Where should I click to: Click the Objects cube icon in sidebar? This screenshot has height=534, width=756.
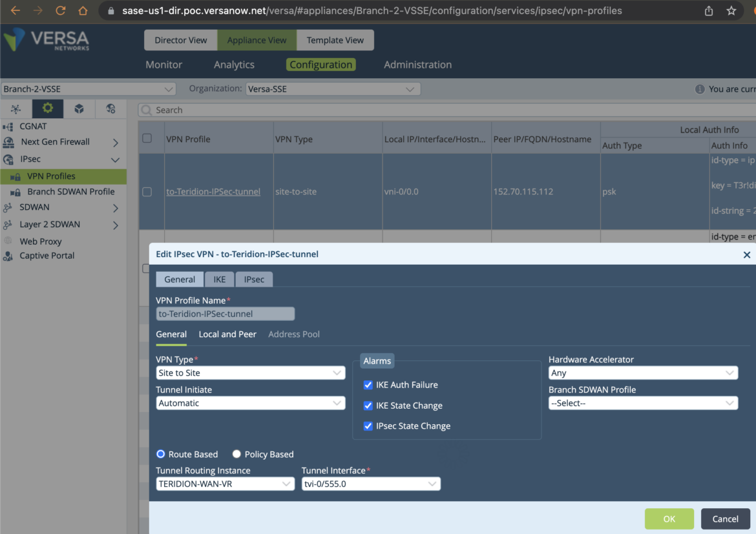coord(79,108)
